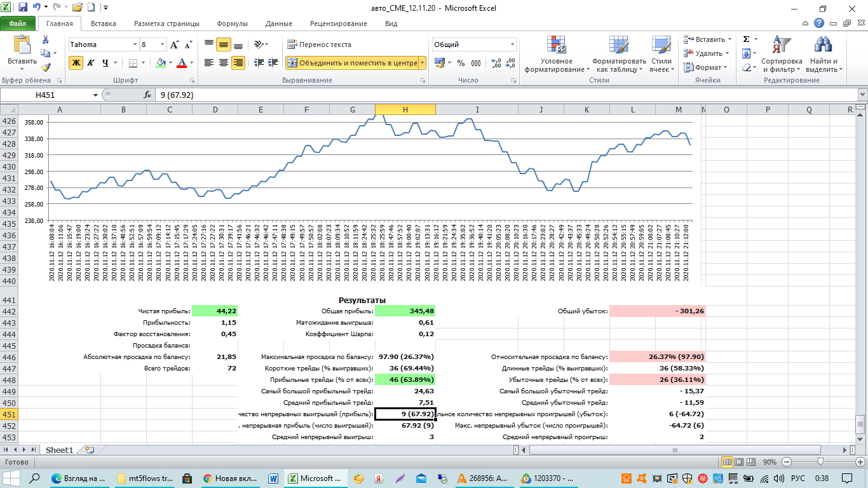Click the Удалить cells button
The height and width of the screenshot is (488, 868).
704,53
